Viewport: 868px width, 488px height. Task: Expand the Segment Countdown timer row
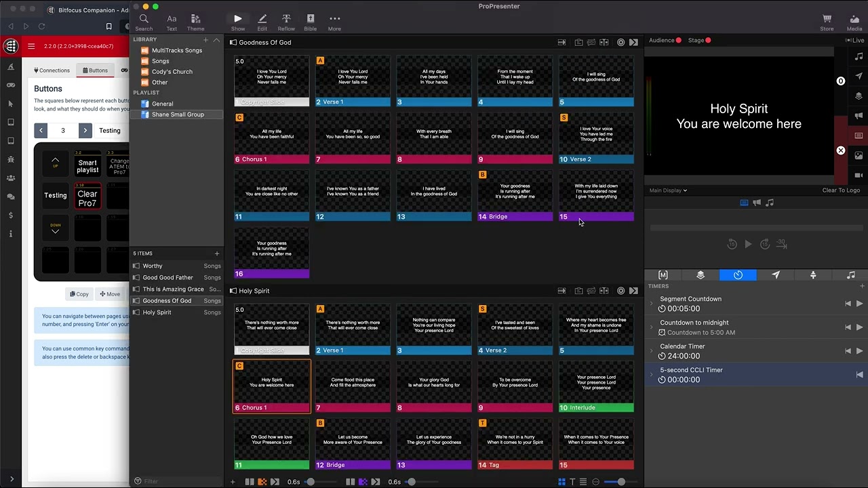point(652,304)
